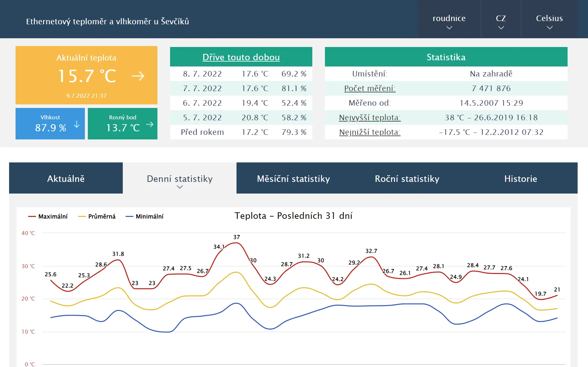Open the Celsius units dropdown
The width and height of the screenshot is (588, 367).
[549, 18]
